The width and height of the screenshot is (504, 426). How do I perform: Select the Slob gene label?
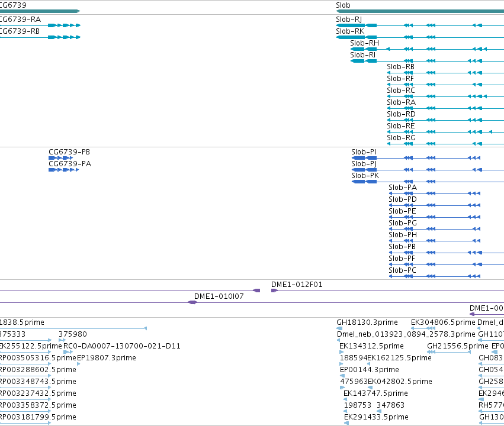pyautogui.click(x=343, y=5)
